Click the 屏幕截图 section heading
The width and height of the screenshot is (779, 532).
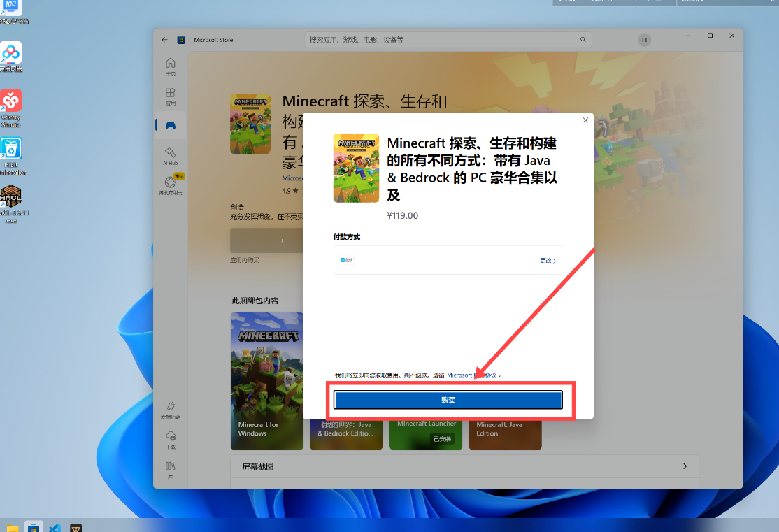pyautogui.click(x=258, y=467)
